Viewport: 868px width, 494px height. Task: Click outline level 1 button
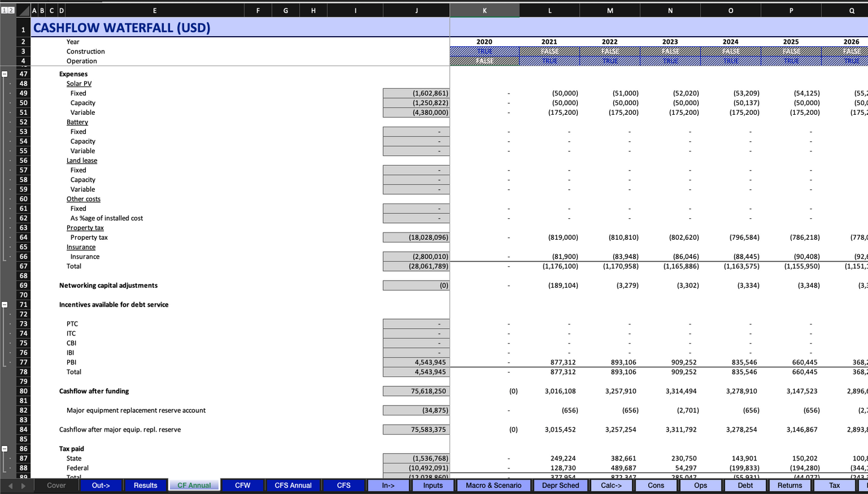click(3, 10)
